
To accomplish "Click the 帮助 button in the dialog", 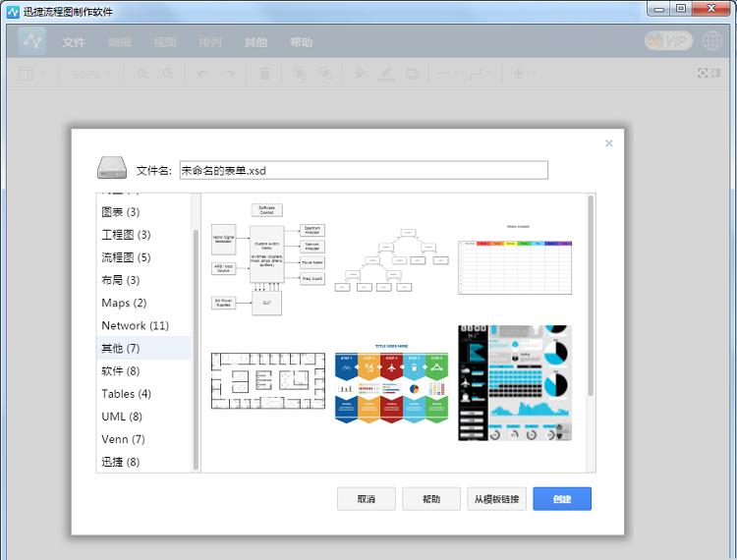I will coord(431,499).
